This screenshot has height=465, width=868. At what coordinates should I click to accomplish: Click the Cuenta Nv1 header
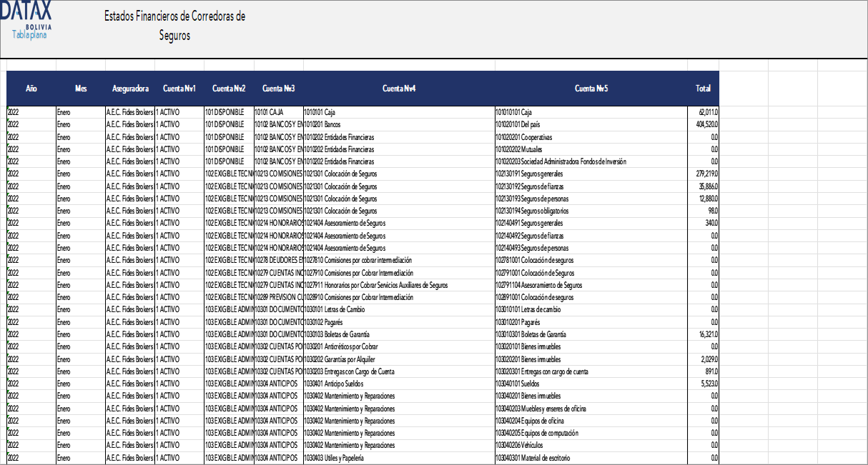pyautogui.click(x=179, y=89)
